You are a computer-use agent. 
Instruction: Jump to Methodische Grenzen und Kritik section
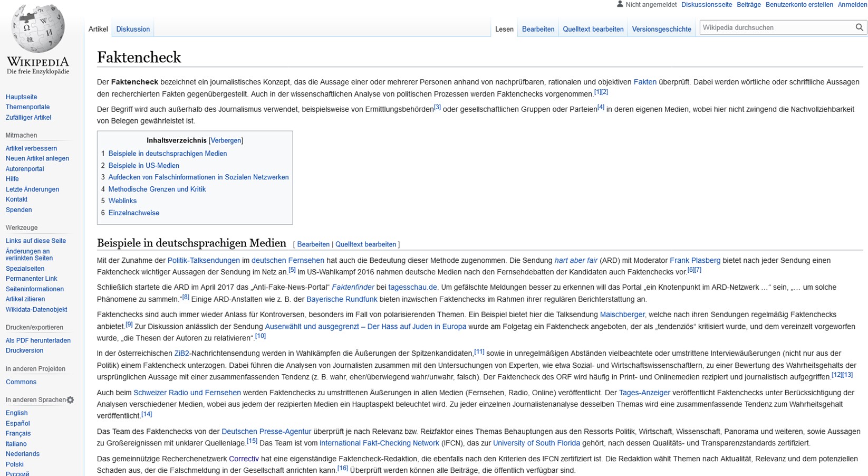(x=157, y=189)
